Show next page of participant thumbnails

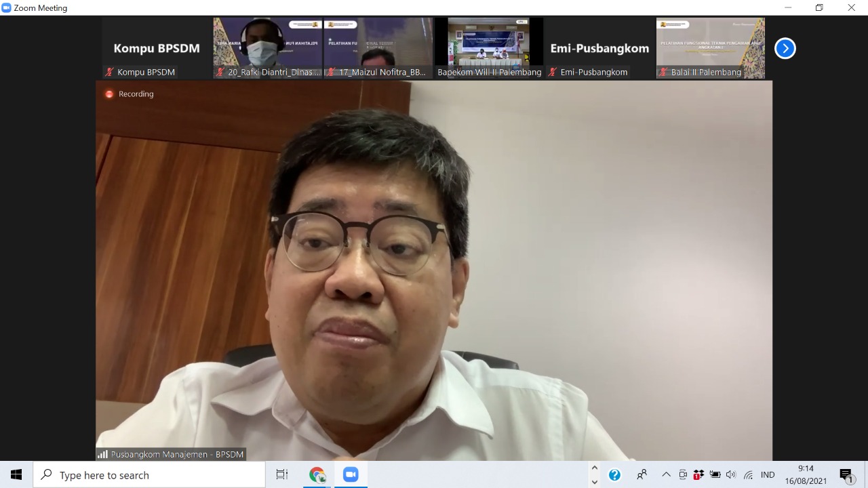(785, 48)
